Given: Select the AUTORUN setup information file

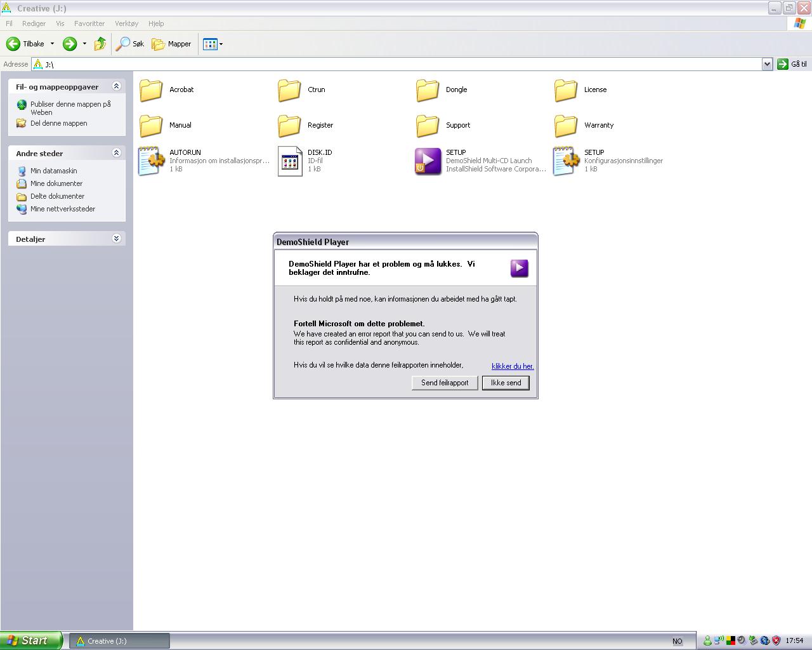Looking at the screenshot, I should [204, 161].
